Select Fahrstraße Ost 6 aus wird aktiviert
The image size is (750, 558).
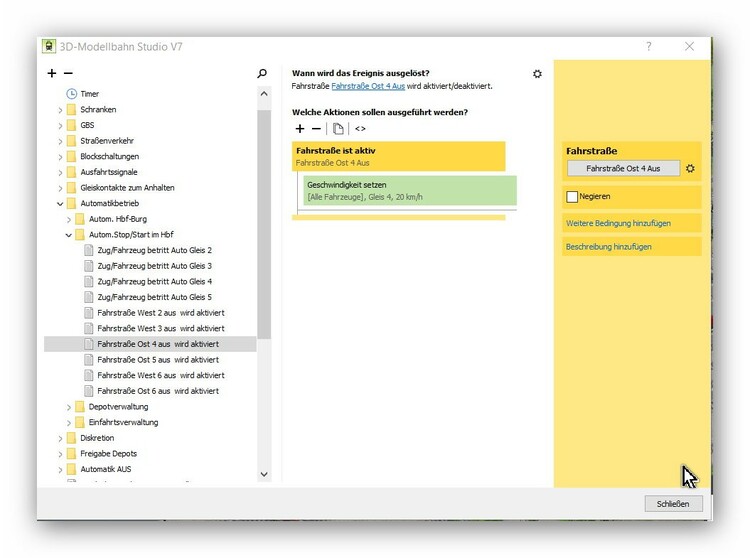pyautogui.click(x=158, y=391)
